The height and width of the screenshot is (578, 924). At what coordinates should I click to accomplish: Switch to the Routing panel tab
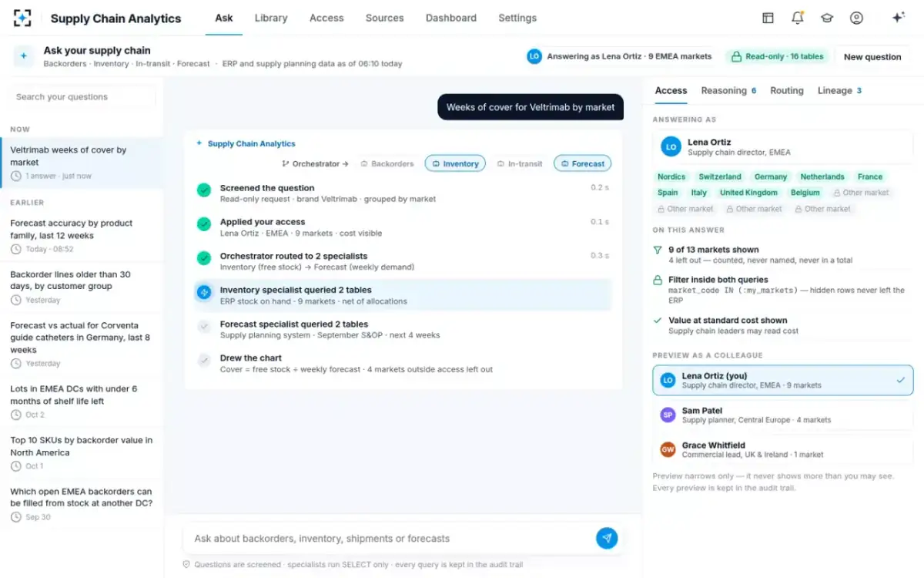[x=787, y=90]
